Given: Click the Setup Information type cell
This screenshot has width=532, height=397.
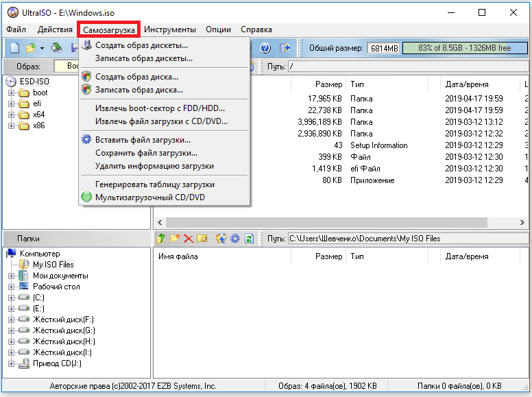Looking at the screenshot, I should pos(379,145).
